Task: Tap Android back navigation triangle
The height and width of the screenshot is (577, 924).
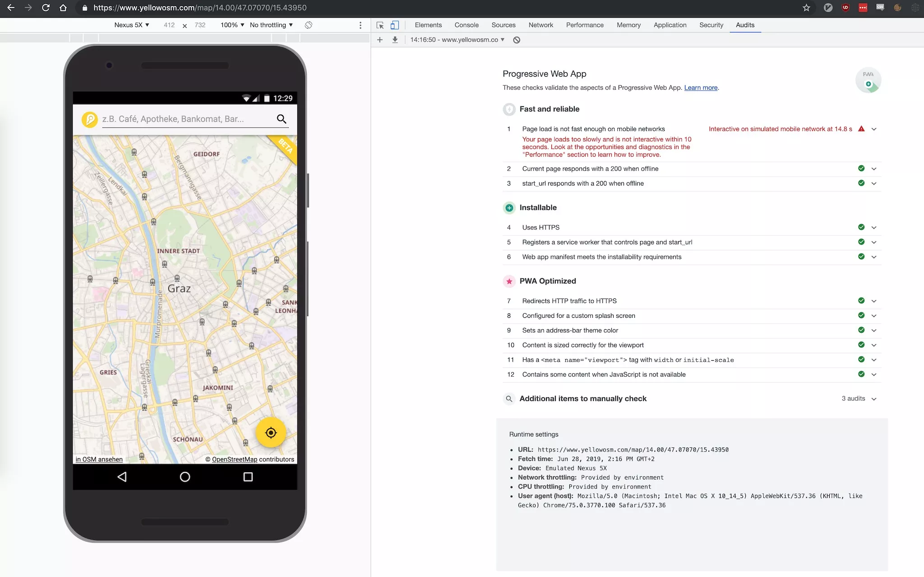Action: (122, 477)
